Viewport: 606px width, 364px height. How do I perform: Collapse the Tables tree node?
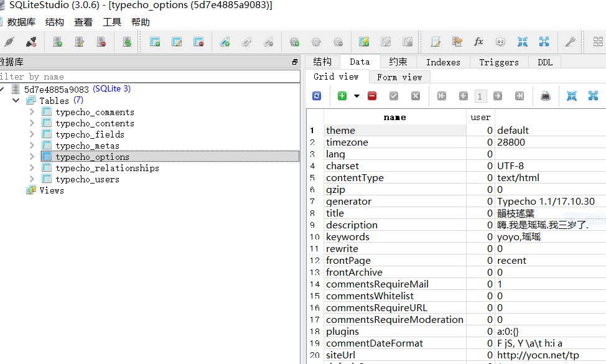pos(16,100)
